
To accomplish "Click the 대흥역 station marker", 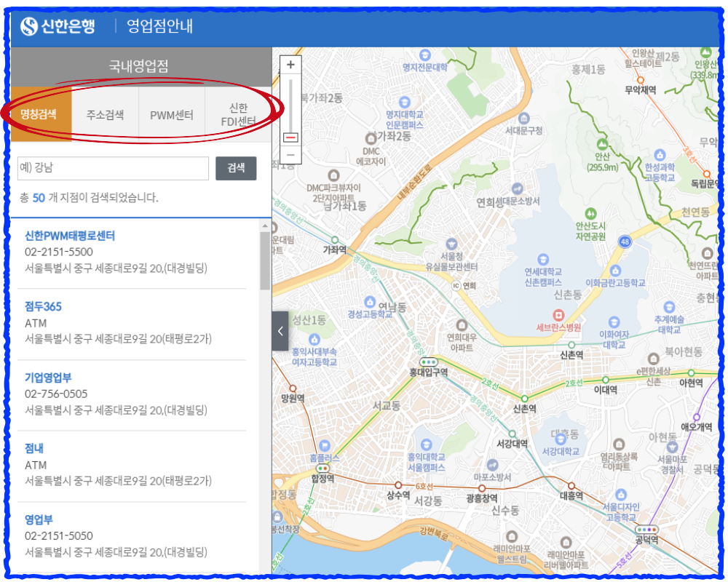I will click(x=571, y=486).
